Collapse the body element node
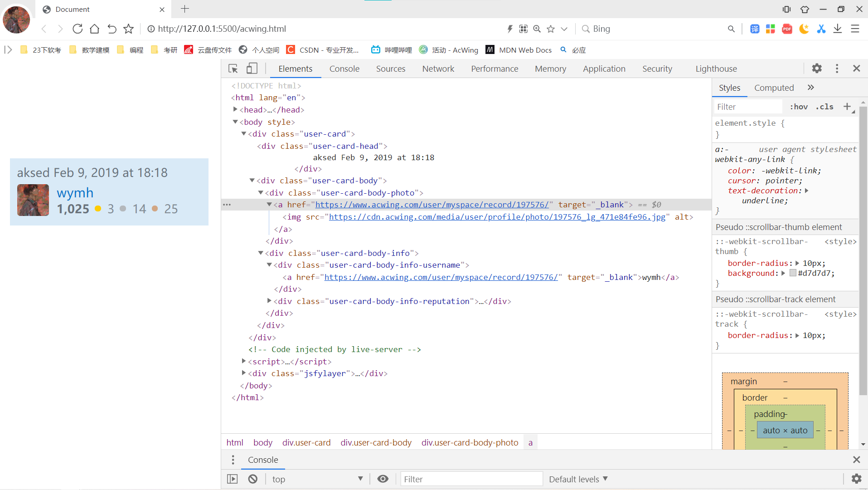The image size is (868, 490). [235, 122]
